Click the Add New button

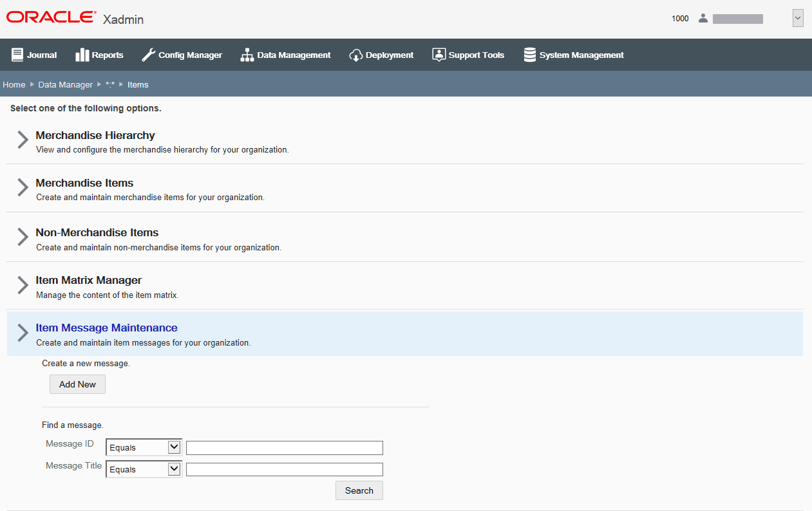point(77,384)
